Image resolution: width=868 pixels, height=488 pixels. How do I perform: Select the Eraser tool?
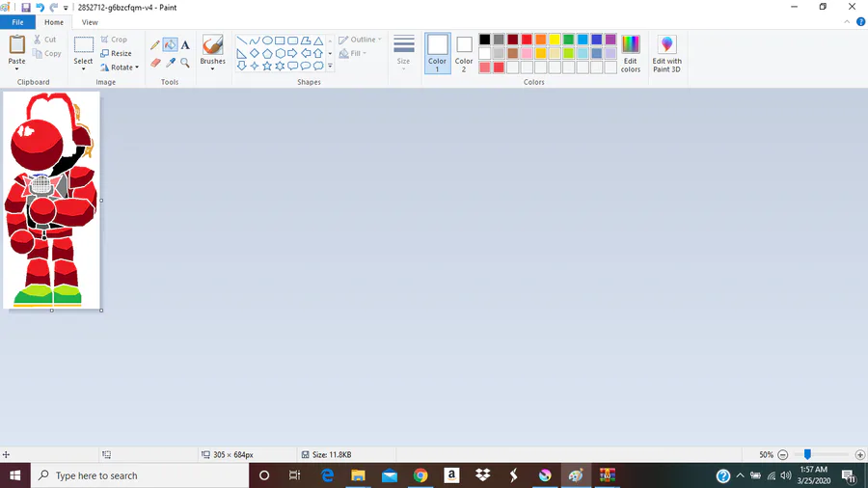click(155, 63)
